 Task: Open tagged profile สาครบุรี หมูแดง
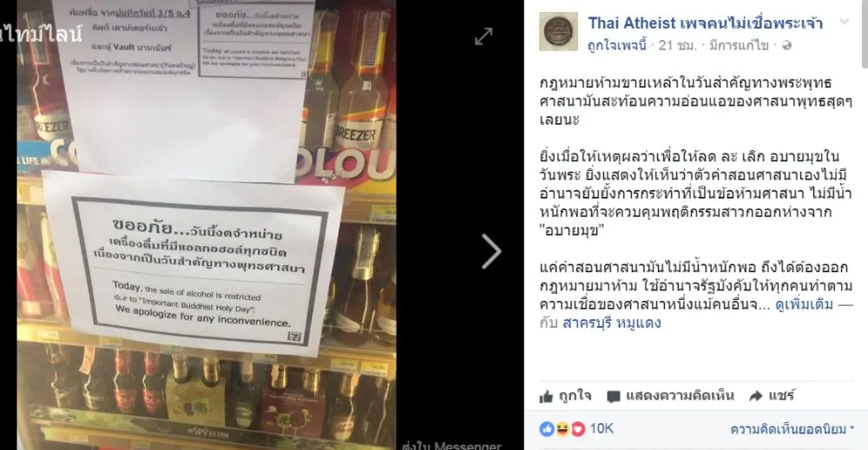click(x=611, y=323)
